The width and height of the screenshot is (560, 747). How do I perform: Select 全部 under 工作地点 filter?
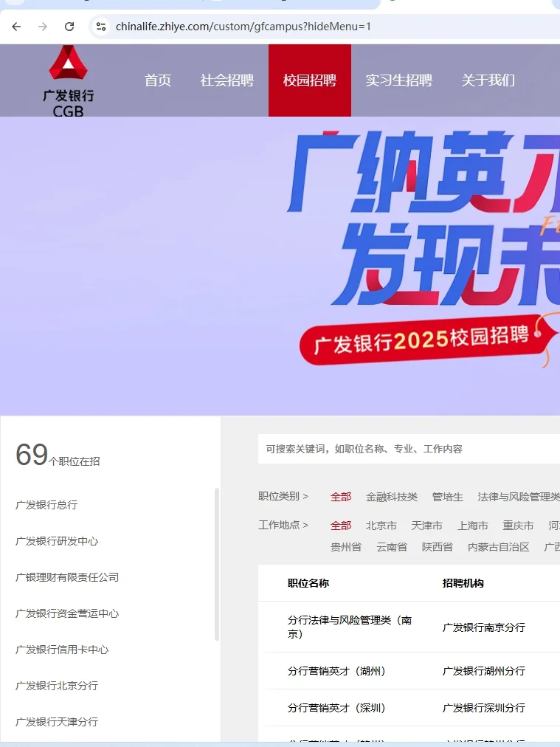pos(341,526)
